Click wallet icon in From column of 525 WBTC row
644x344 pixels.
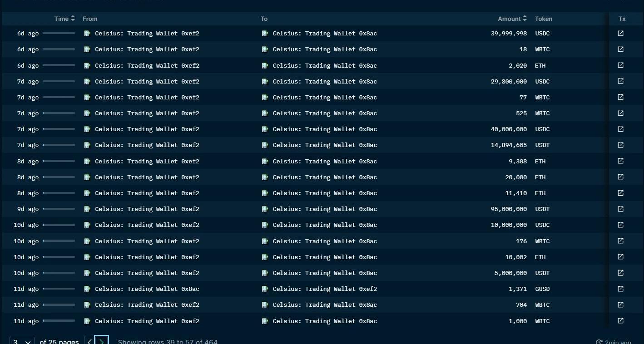pos(87,113)
